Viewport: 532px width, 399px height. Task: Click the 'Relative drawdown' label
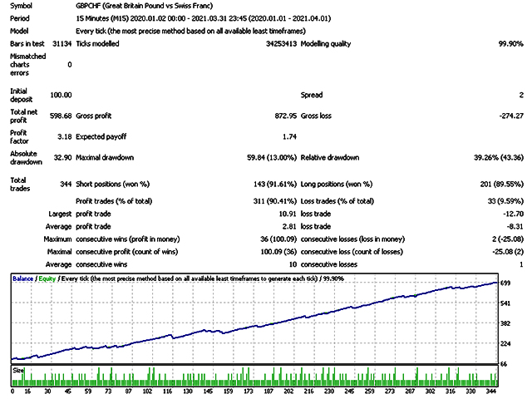330,158
